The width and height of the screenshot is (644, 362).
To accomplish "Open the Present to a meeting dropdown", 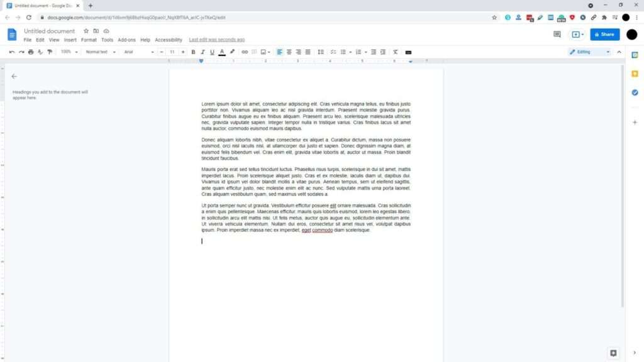I will (x=577, y=35).
